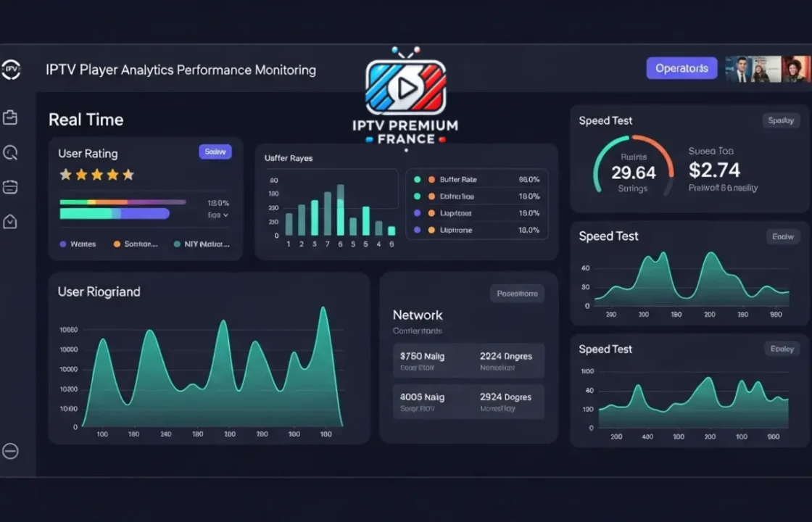Open the button above the Network heading
Viewport: 812px width, 522px height.
pyautogui.click(x=517, y=294)
